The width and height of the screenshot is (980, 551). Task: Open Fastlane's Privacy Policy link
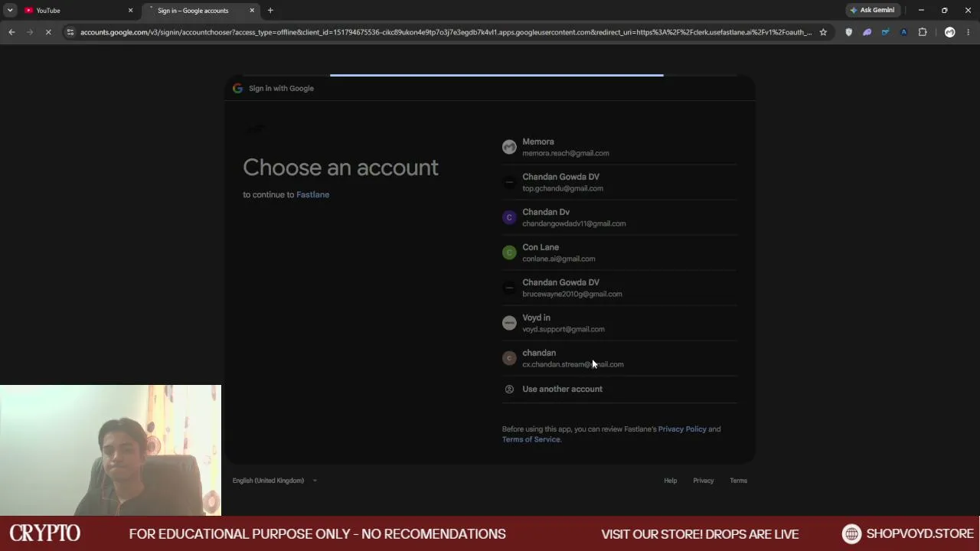click(x=682, y=429)
